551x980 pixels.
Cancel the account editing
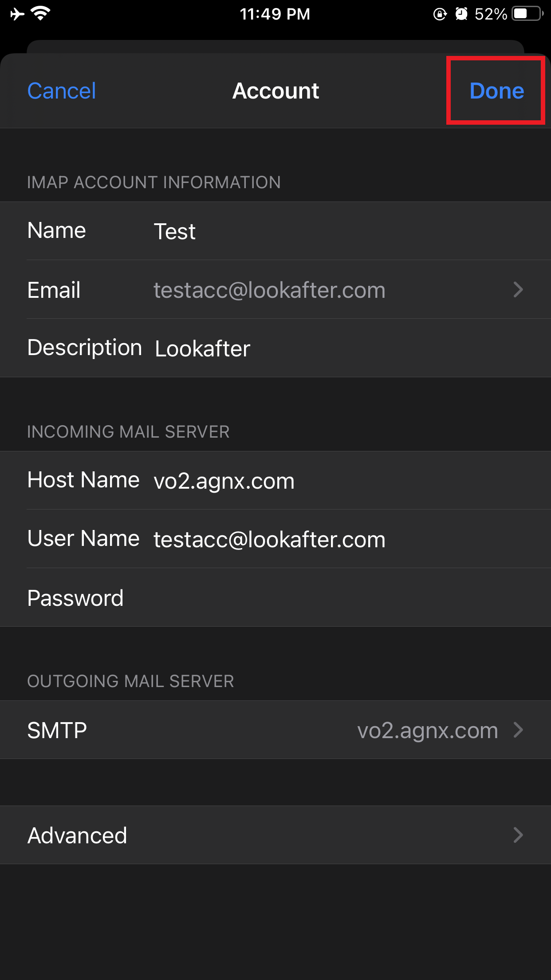pyautogui.click(x=62, y=91)
